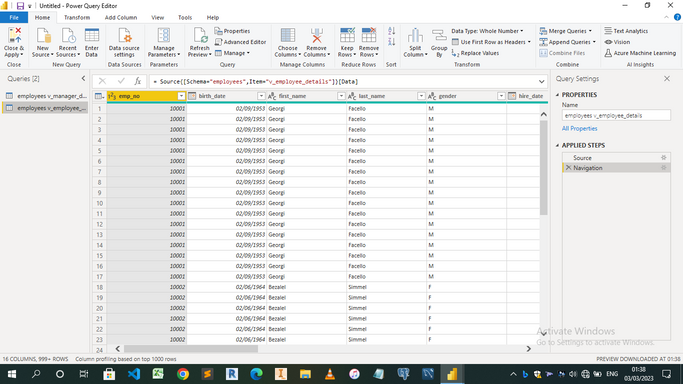Collapse the Queries pane
The image size is (683, 384).
tap(83, 78)
